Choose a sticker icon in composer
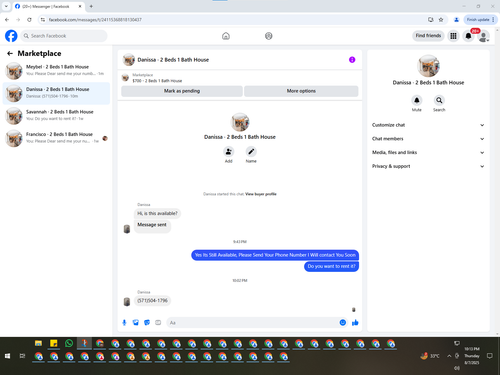The image size is (500, 375). tap(147, 322)
